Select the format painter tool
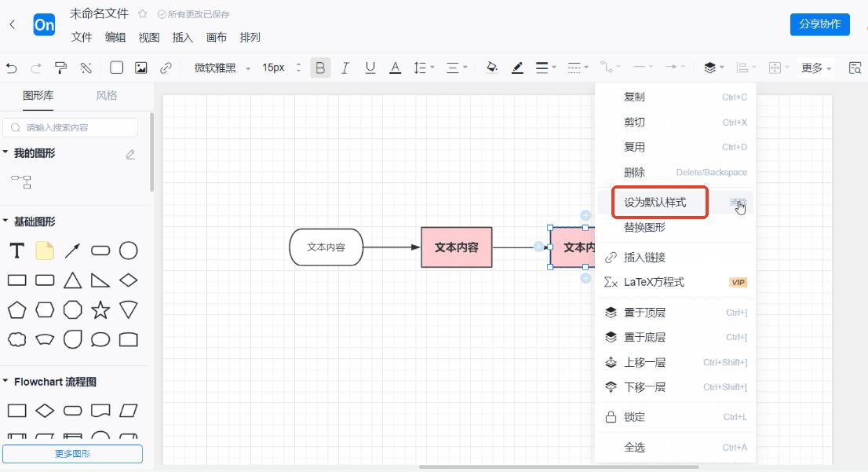868x472 pixels. coord(60,68)
